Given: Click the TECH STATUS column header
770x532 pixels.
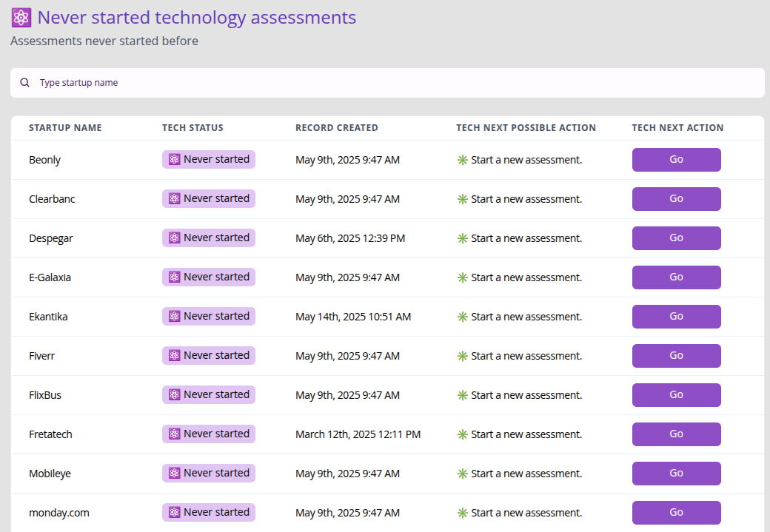Looking at the screenshot, I should [x=192, y=128].
